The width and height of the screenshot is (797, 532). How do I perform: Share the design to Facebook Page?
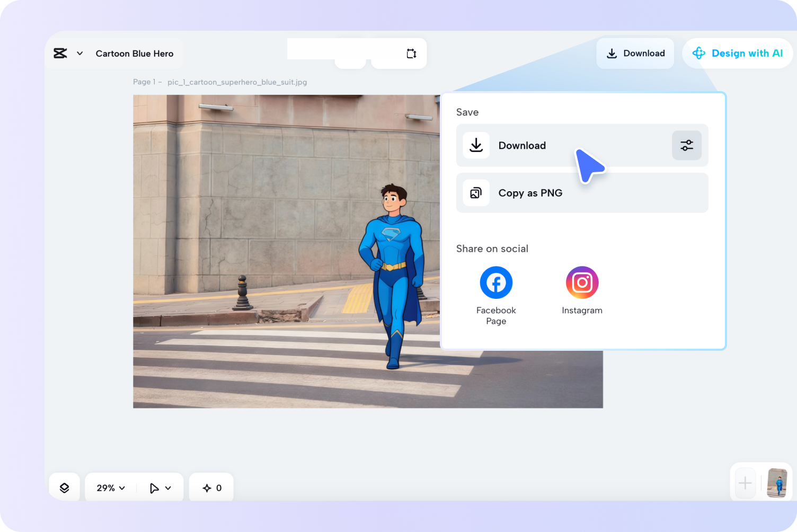[x=495, y=282]
